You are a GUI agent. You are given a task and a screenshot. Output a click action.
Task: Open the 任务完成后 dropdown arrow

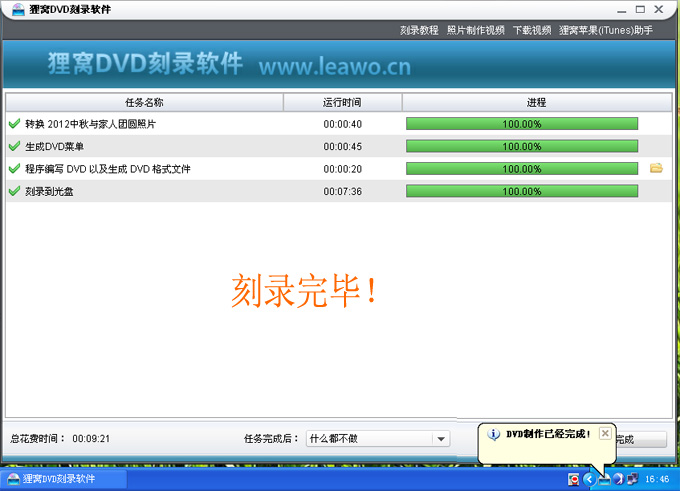pos(441,439)
